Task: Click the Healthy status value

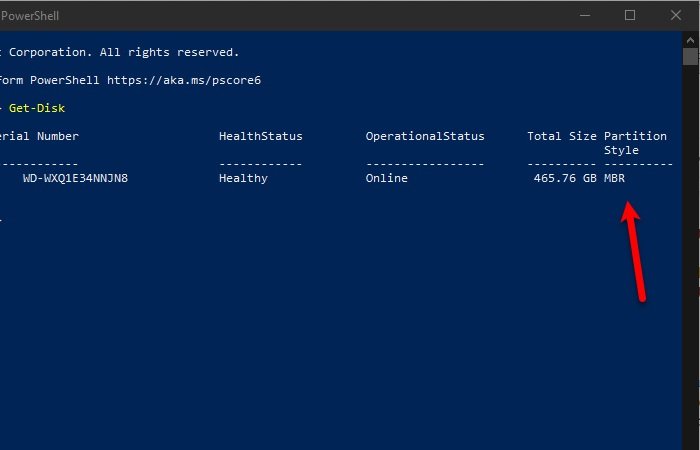Action: 243,178
